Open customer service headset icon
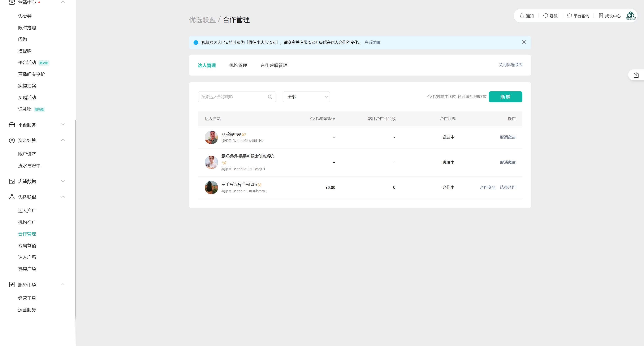This screenshot has height=346, width=644. [x=545, y=16]
